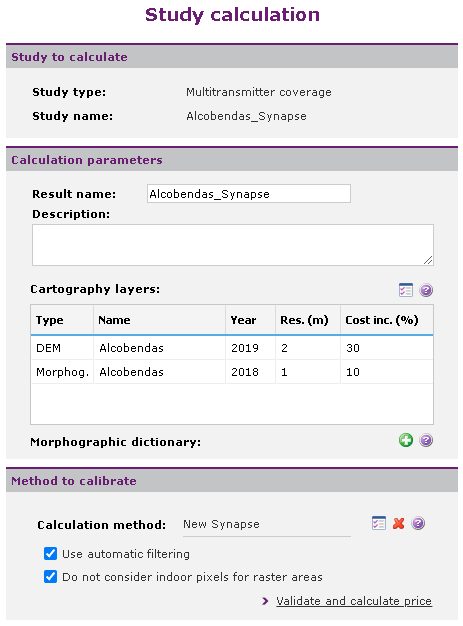Open help for Morphographic dictionary
The width and height of the screenshot is (463, 626).
coord(426,440)
